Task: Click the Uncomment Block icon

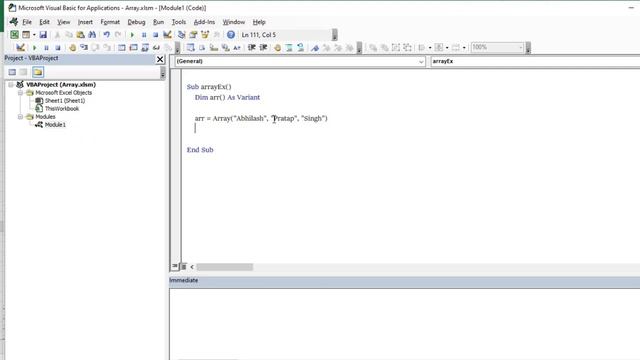Action: (x=301, y=48)
